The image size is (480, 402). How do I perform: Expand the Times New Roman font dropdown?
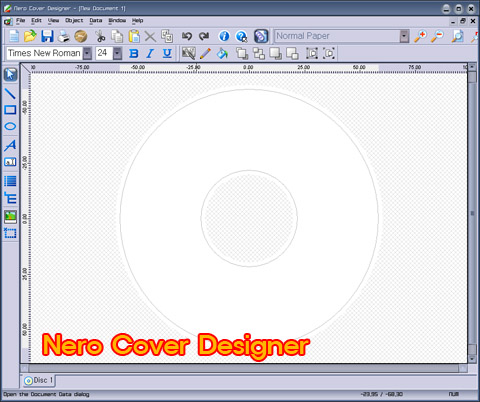tap(87, 53)
